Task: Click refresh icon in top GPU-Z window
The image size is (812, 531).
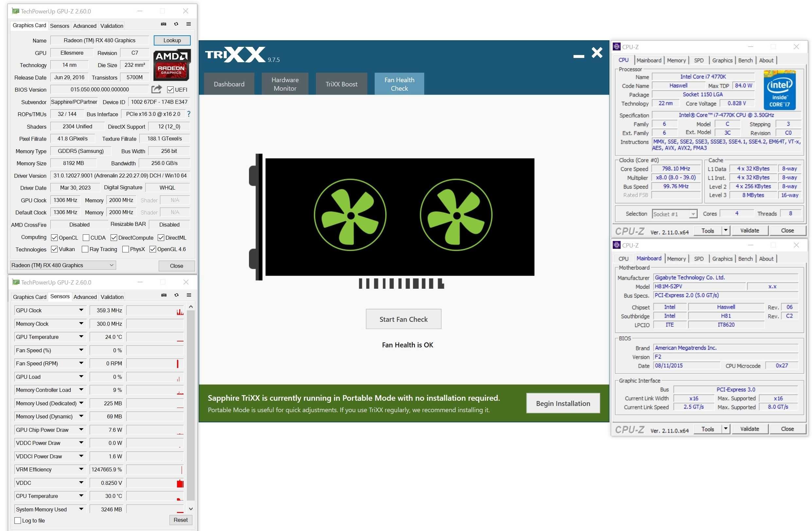Action: (176, 24)
